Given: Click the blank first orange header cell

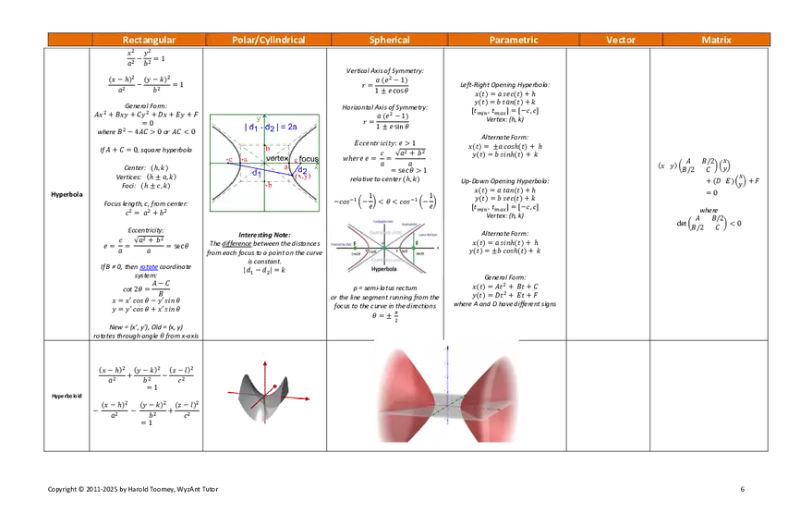Looking at the screenshot, I should [69, 40].
